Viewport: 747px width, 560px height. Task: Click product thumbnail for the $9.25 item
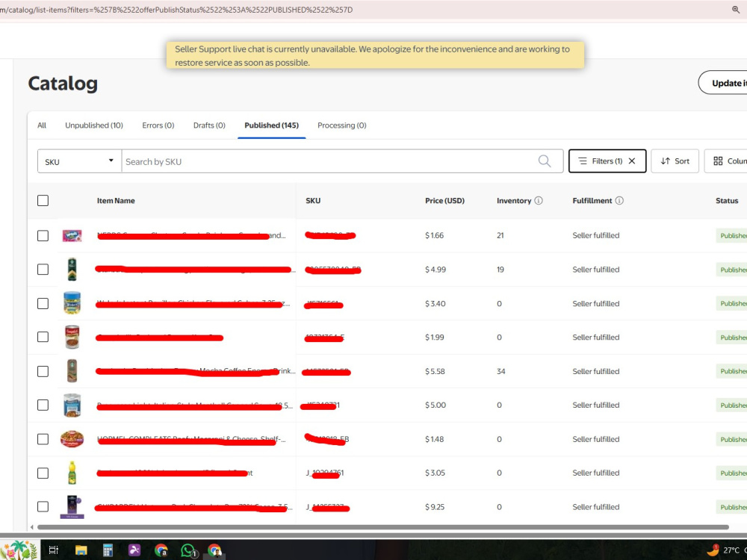pyautogui.click(x=72, y=507)
